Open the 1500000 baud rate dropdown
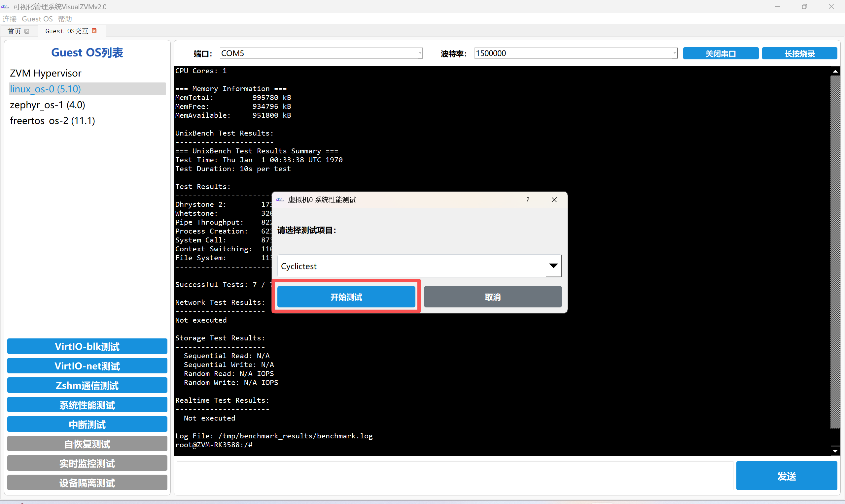The width and height of the screenshot is (845, 504). [674, 53]
